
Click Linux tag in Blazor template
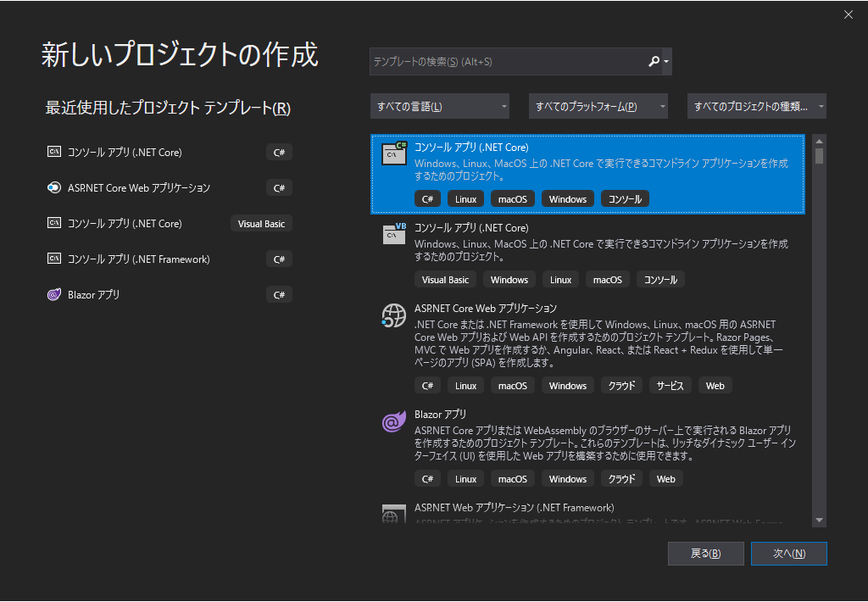465,479
